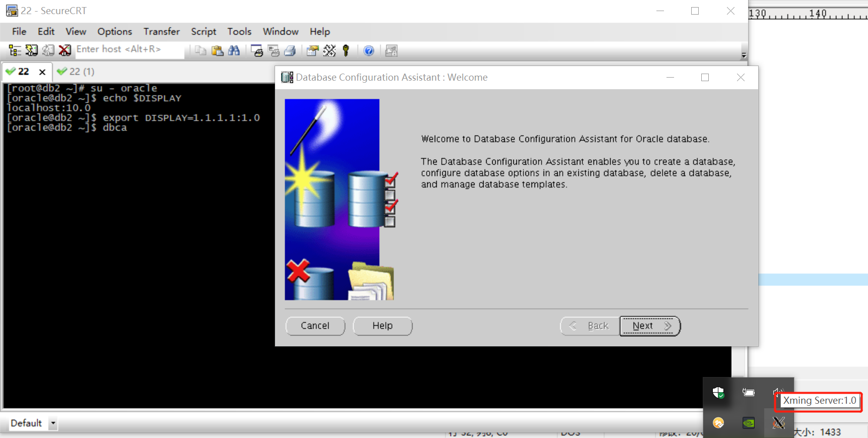This screenshot has width=868, height=438.
Task: Open Find with the binoculars icon
Action: click(x=234, y=50)
